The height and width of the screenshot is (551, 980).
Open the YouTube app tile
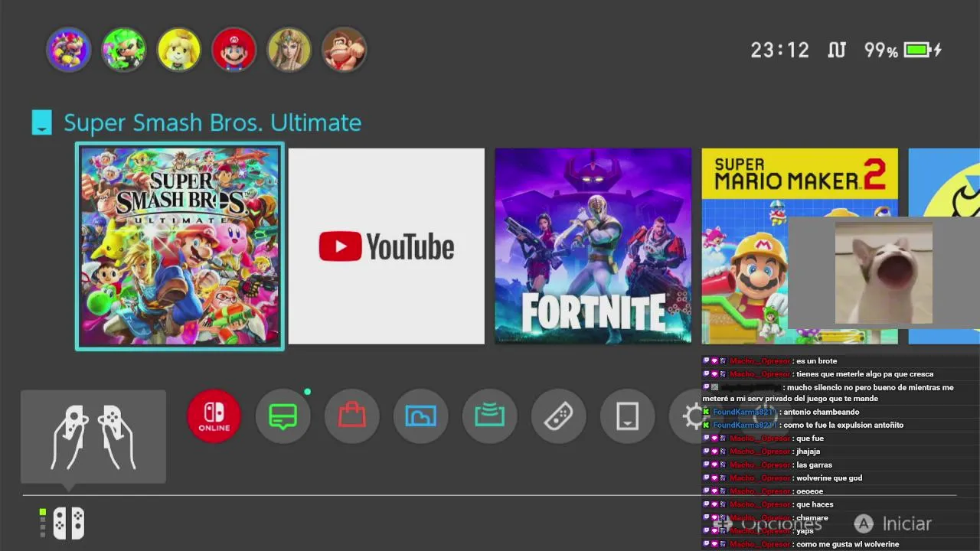click(x=387, y=246)
